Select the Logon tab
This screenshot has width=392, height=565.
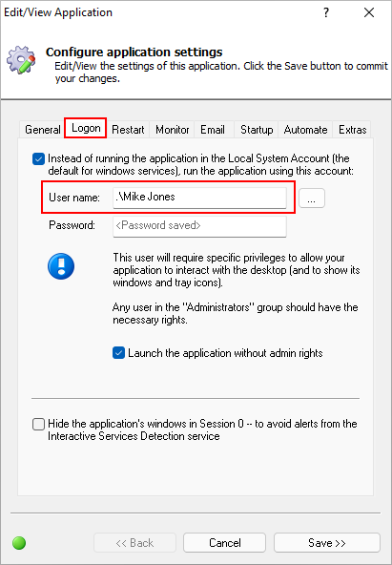(x=86, y=128)
